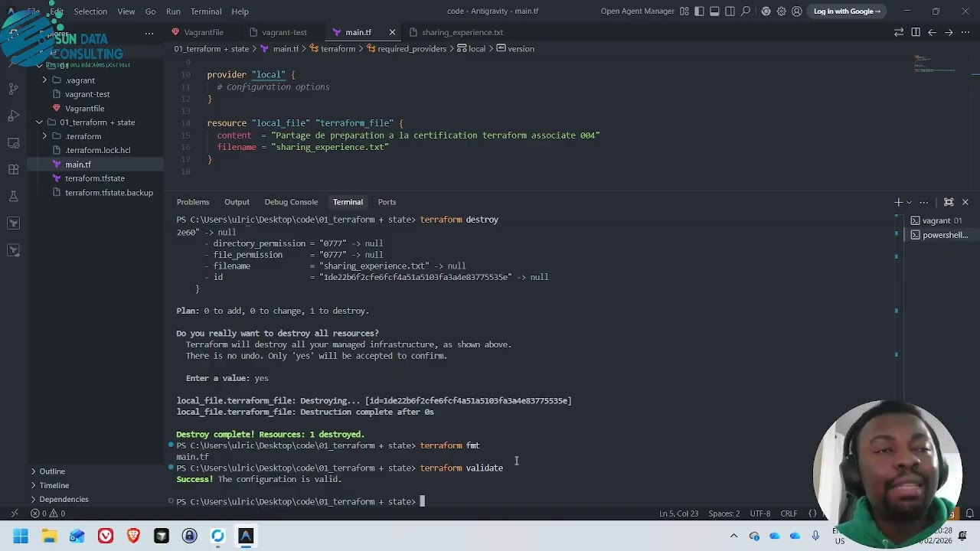Open the Source Control activity bar icon

13,89
